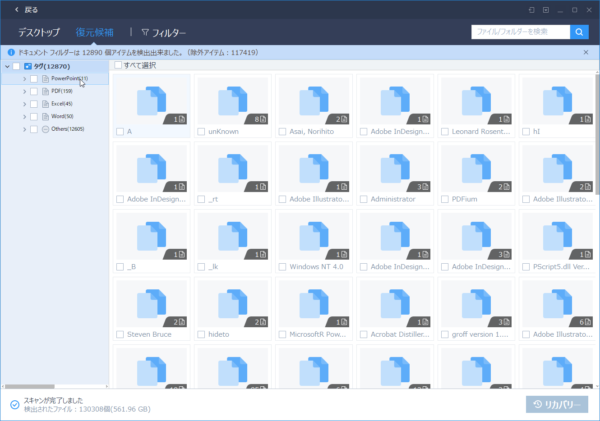
Task: Open the Acrobat Distiller... folder icon
Action: point(395,304)
